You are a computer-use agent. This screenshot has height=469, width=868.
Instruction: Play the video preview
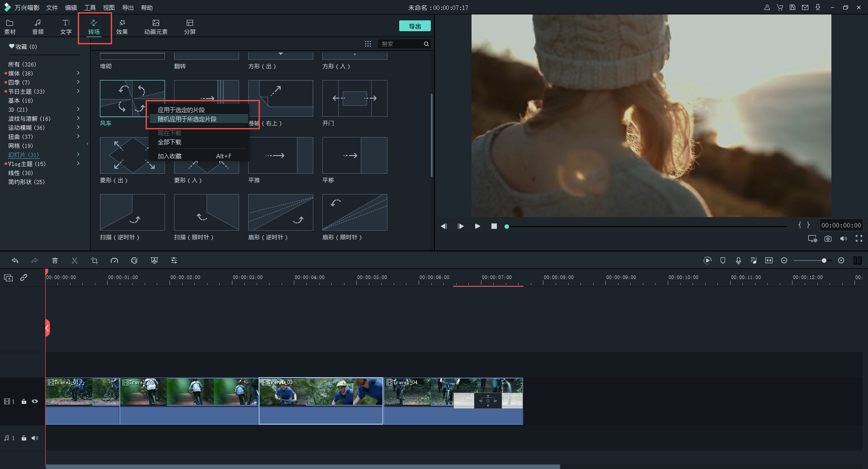477,226
